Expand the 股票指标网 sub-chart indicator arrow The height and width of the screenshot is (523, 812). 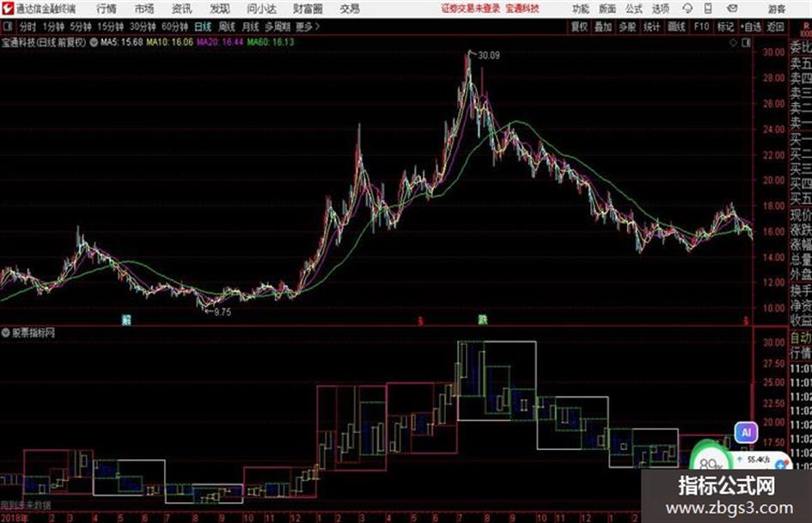tap(6, 333)
